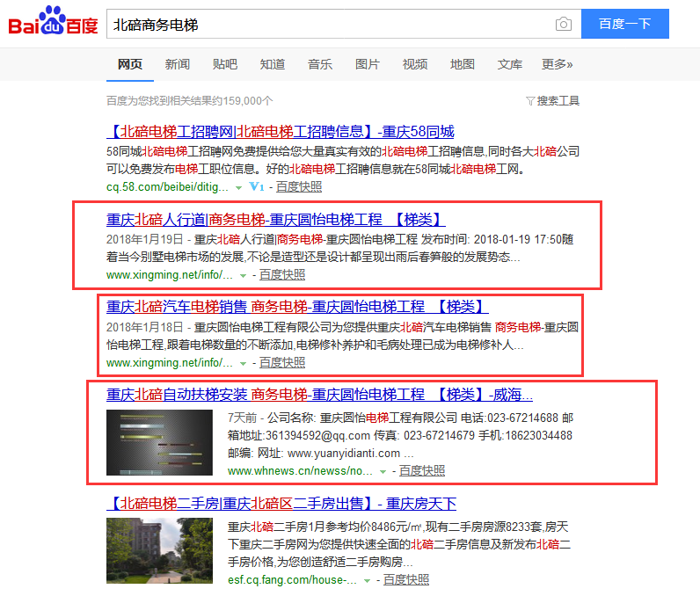Expand dropdown arrow beside cq.58.com URL

point(239,188)
